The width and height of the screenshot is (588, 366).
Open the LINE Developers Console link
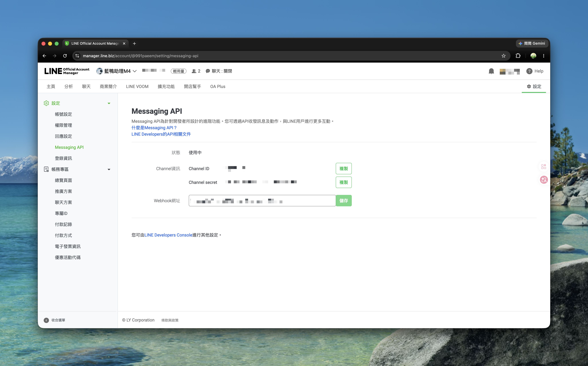point(168,235)
